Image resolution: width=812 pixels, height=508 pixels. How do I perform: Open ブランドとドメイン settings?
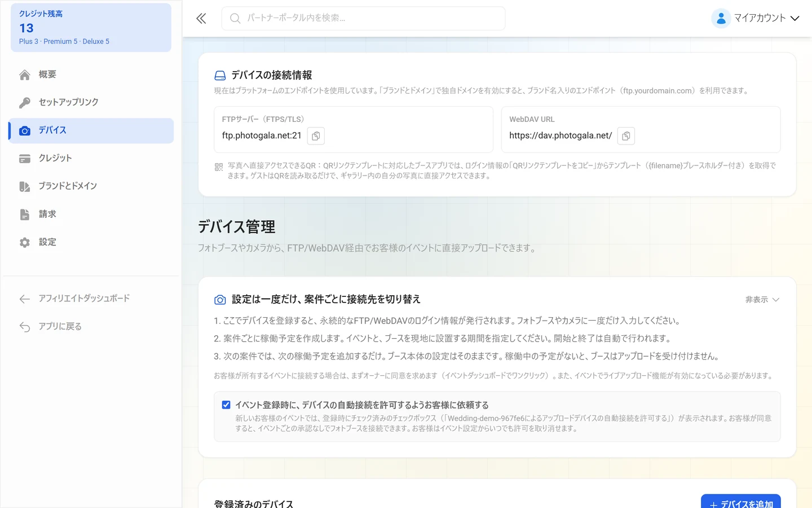[x=91, y=186]
